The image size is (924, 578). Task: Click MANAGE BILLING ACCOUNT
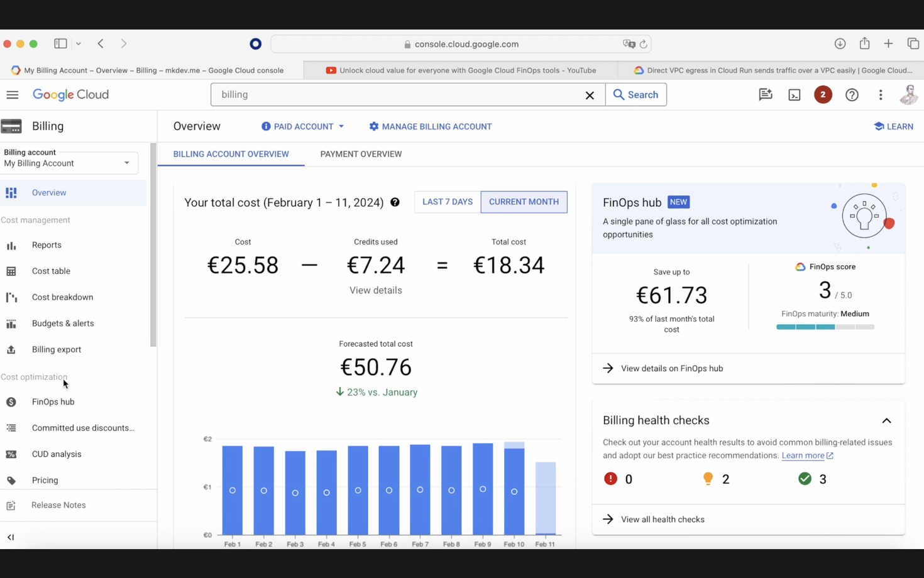pyautogui.click(x=431, y=126)
